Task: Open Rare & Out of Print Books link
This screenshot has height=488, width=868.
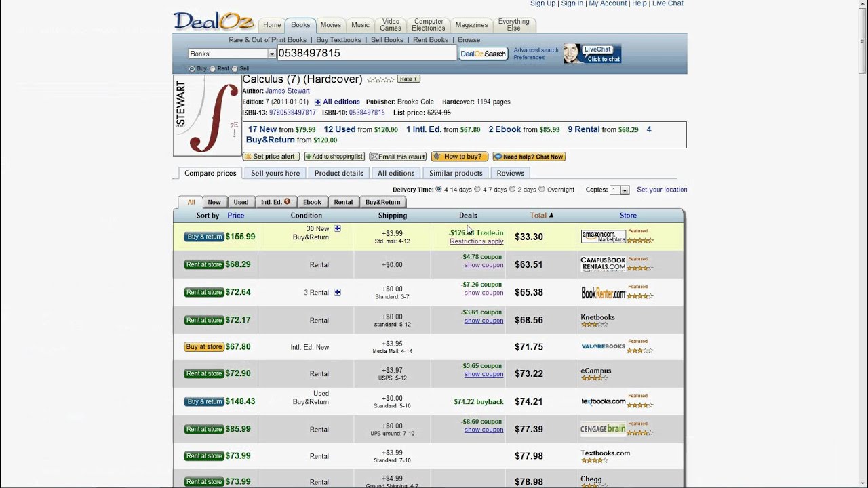Action: pyautogui.click(x=267, y=40)
